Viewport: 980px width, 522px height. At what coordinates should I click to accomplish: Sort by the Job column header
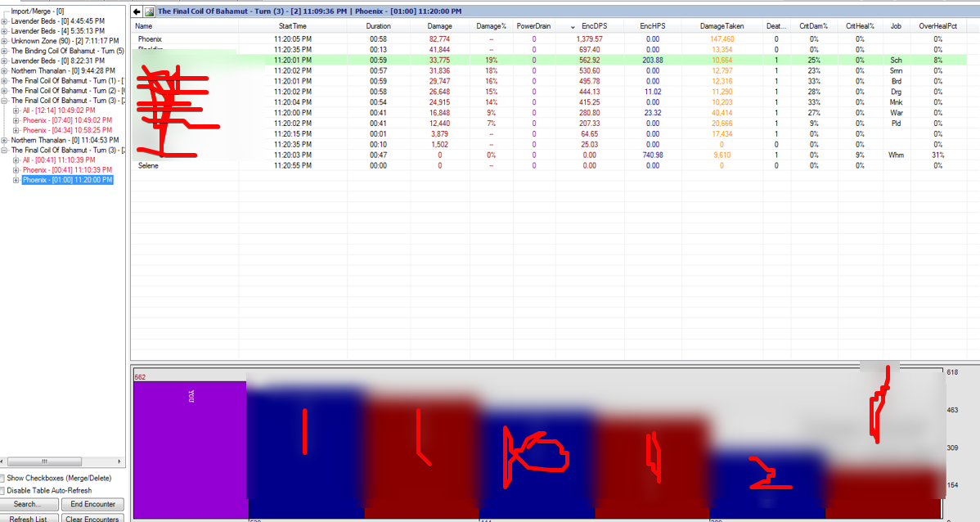tap(896, 26)
